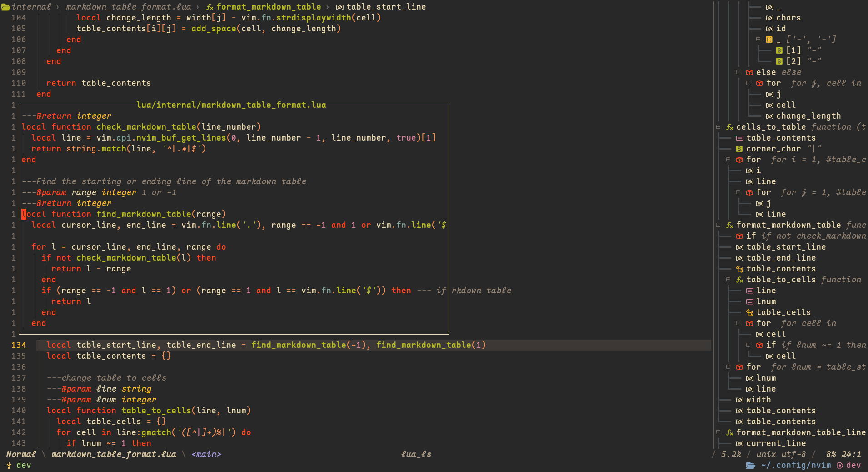Collapse the 'else' node in outline
Viewport: 868px width, 472px height.
coord(738,72)
